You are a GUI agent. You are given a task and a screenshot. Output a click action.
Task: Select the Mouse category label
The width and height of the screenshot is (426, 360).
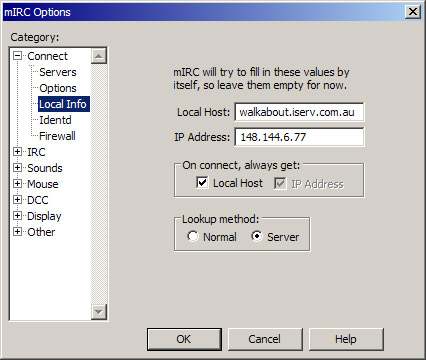click(43, 184)
